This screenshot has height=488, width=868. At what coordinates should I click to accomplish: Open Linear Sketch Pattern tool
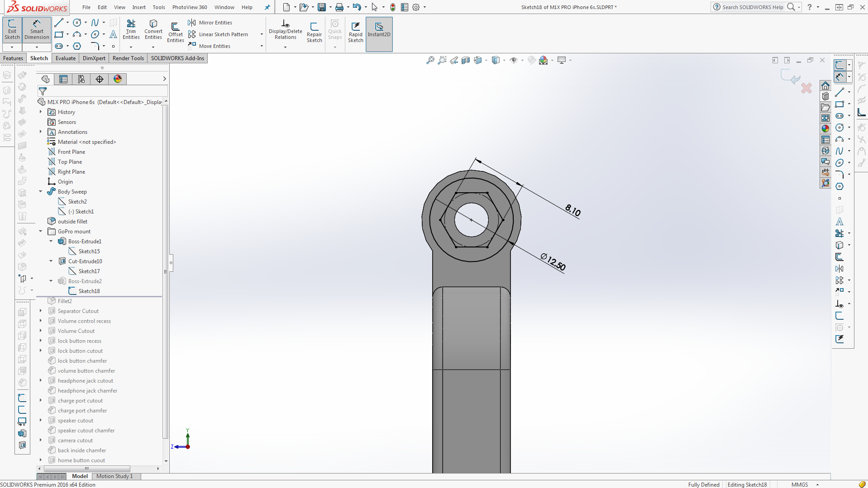coord(218,34)
